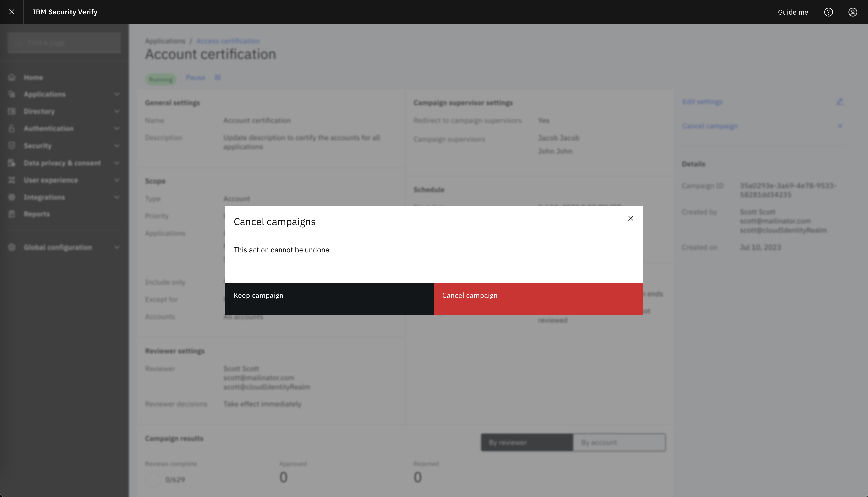Switch results view to By account
Viewport: 868px width, 497px height.
pos(619,442)
